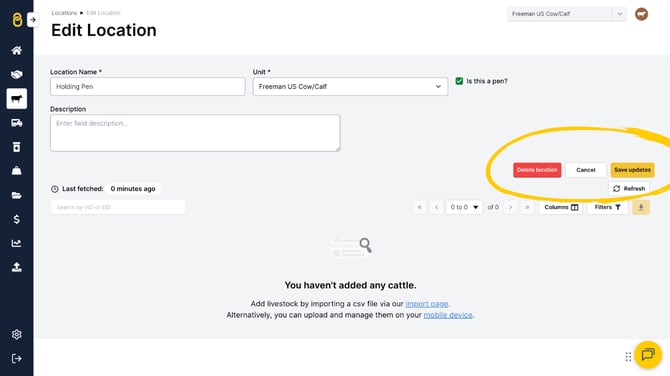Click the logout icon
670x376 pixels.
tap(17, 358)
